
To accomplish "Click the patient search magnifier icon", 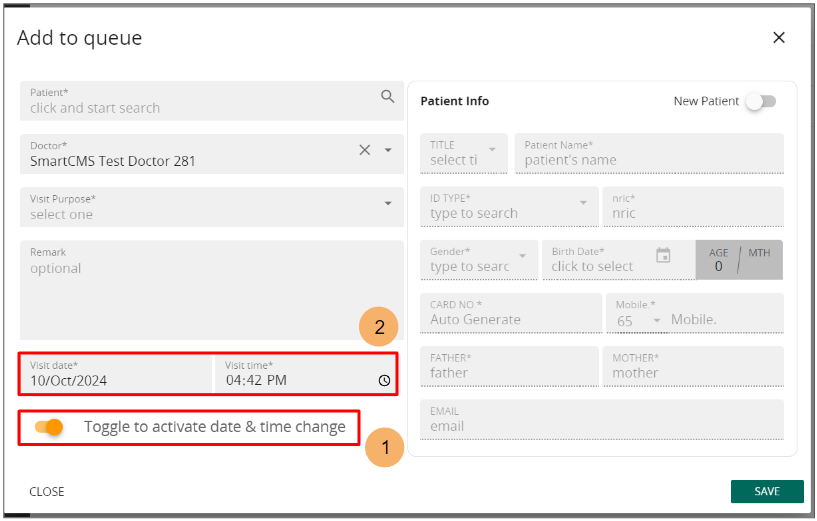I will point(387,96).
